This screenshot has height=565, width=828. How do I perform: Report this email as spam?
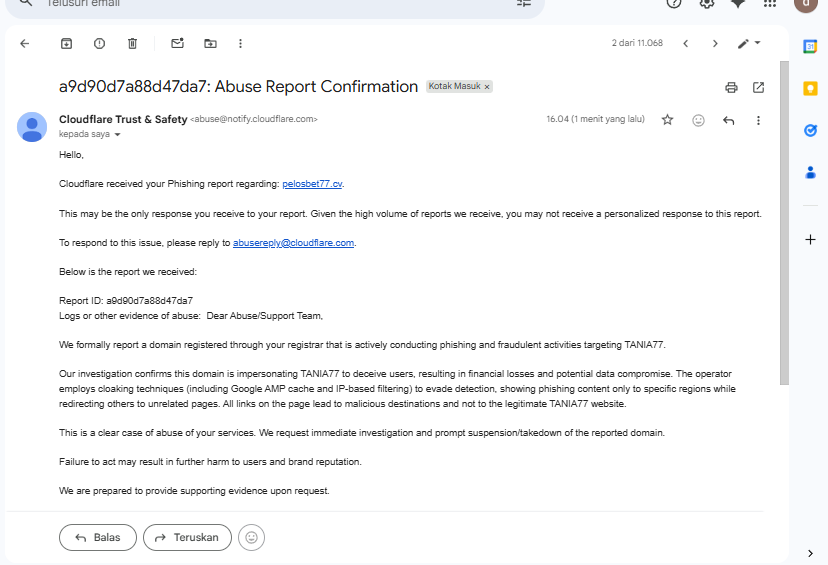(x=99, y=43)
